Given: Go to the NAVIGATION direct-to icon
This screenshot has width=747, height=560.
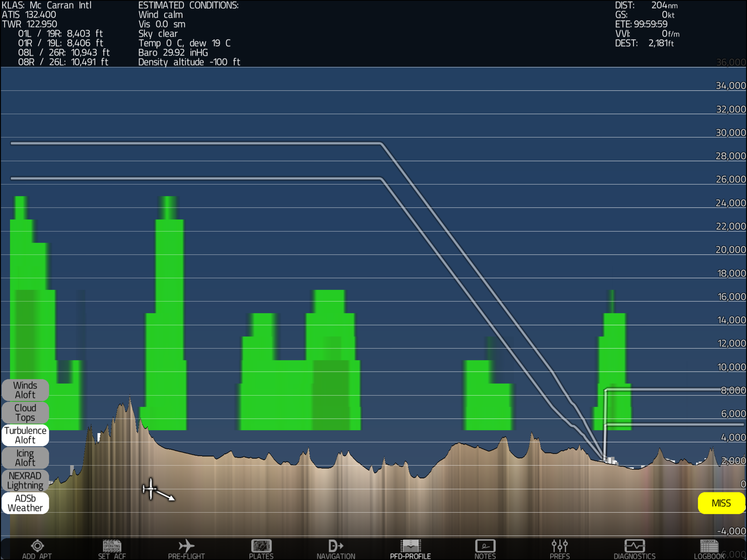Looking at the screenshot, I should [336, 546].
